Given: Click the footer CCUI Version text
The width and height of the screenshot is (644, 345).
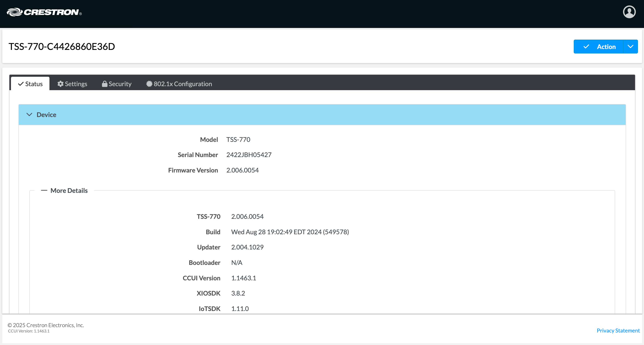Looking at the screenshot, I should pos(29,331).
